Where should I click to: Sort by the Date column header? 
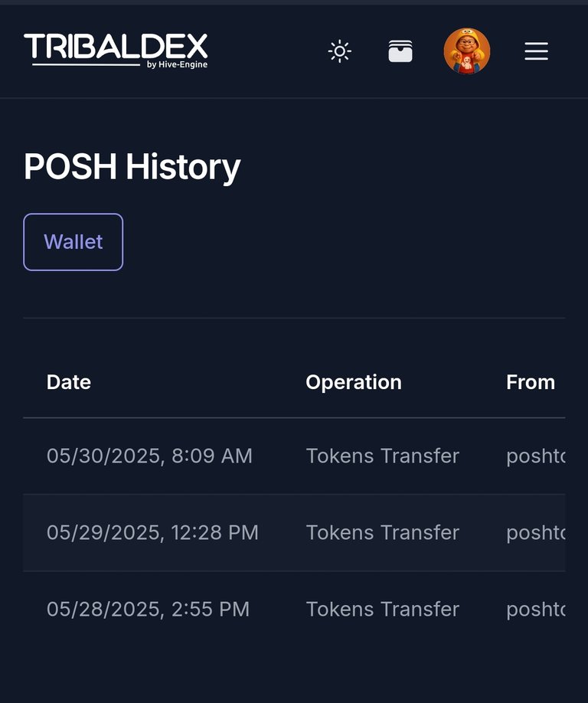click(69, 382)
